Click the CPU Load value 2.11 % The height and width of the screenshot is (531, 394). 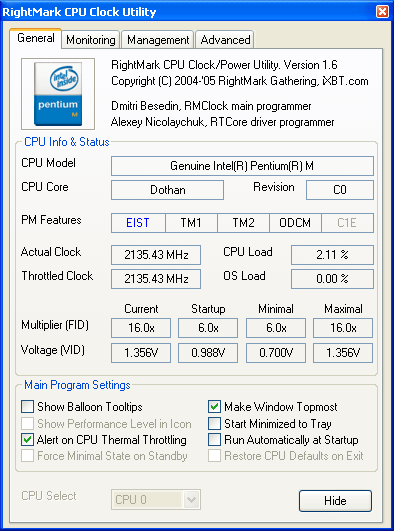332,255
